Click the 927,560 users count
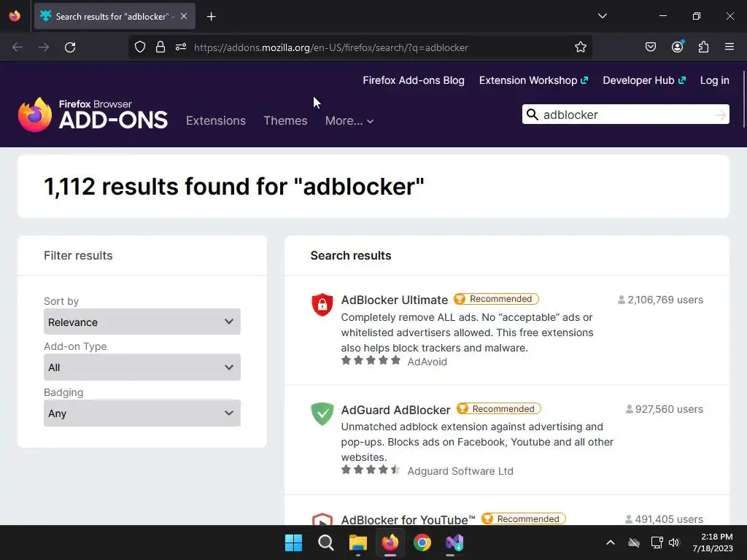This screenshot has height=560, width=747. coord(664,410)
